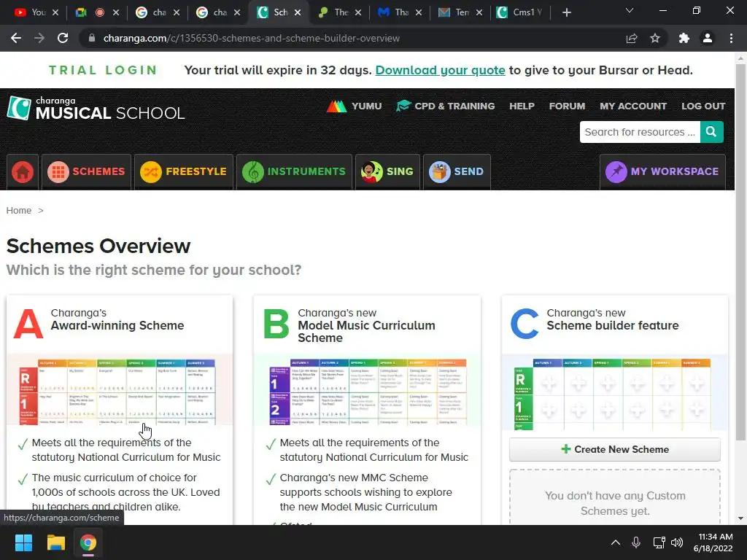Click the Scheme builder feature title
This screenshot has width=747, height=560.
[x=613, y=326]
